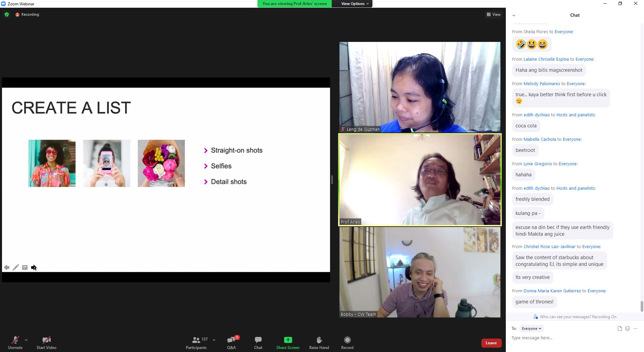This screenshot has width=644, height=352.
Task: Click the green Share Screen button
Action: point(288,342)
